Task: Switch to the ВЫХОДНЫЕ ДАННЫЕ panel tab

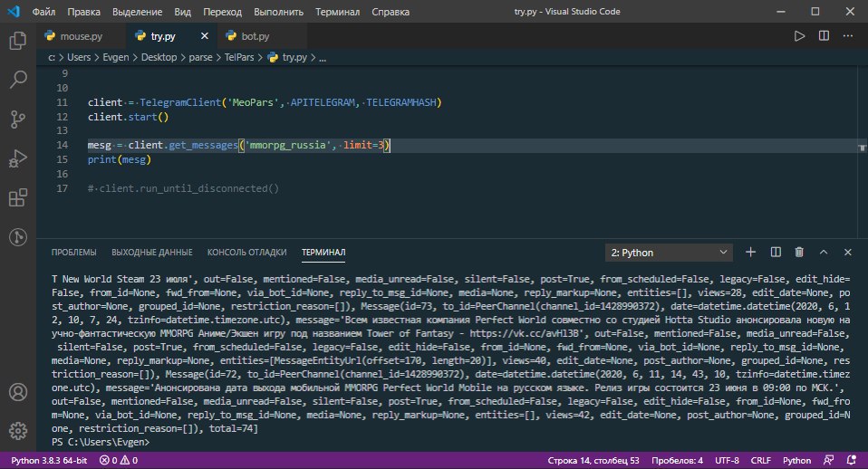Action: click(152, 253)
